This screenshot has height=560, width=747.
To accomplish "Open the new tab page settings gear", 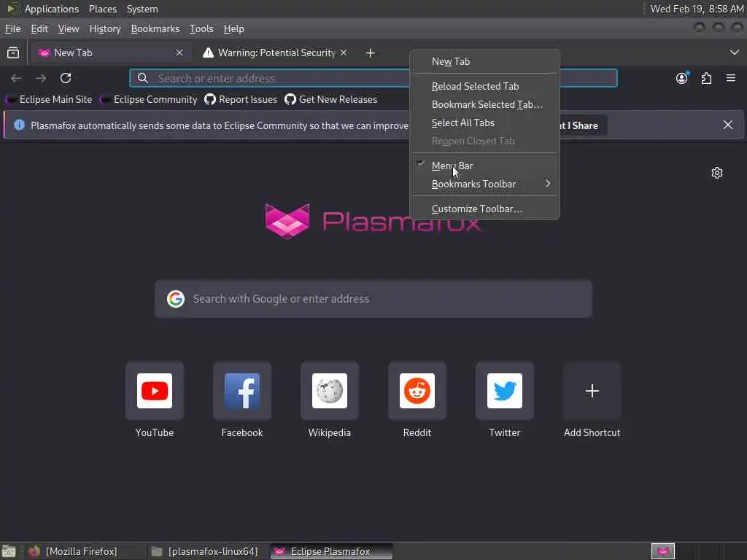I will point(717,173).
